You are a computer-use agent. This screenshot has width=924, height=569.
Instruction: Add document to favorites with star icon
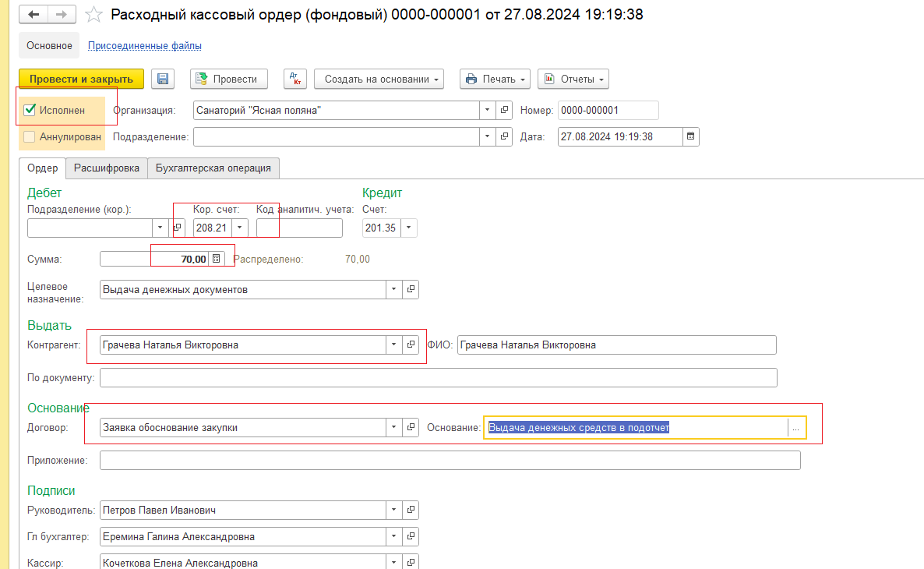pyautogui.click(x=93, y=14)
